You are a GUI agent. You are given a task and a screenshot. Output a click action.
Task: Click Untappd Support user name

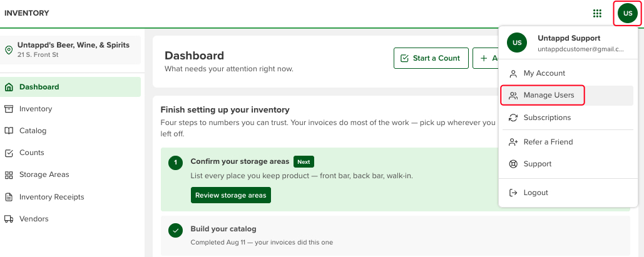click(569, 38)
